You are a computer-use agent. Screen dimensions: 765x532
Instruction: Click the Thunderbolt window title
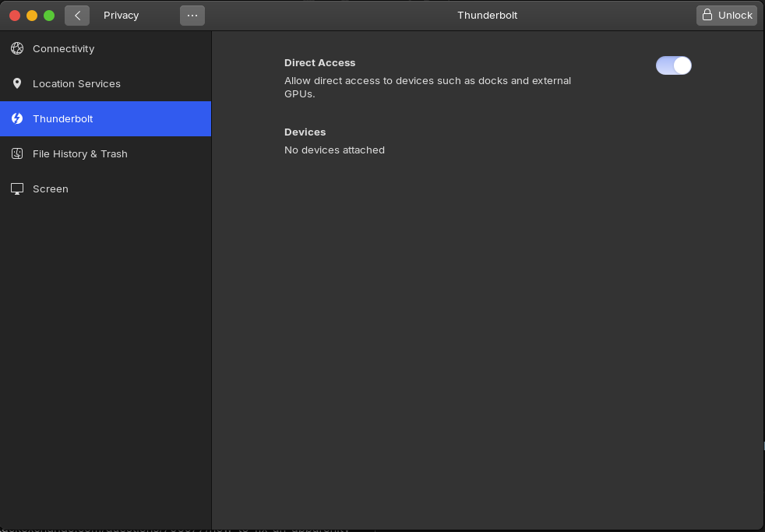tap(487, 16)
